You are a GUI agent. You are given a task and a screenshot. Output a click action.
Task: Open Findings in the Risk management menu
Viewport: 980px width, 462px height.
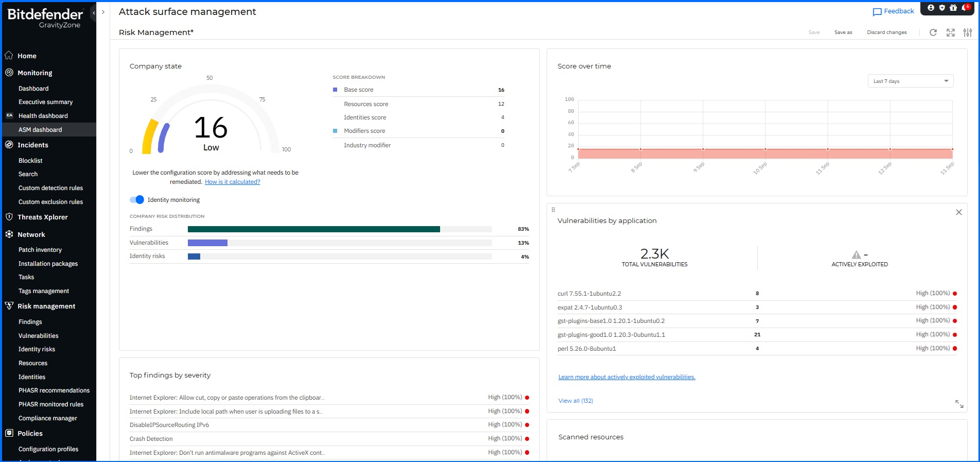(30, 322)
